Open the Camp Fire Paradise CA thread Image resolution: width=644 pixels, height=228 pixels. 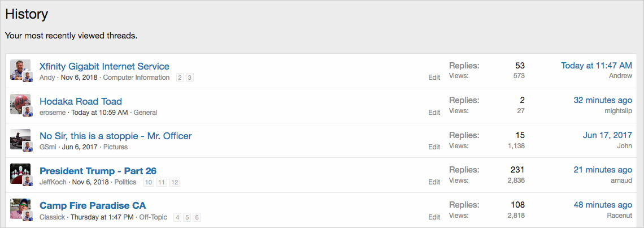tap(93, 206)
